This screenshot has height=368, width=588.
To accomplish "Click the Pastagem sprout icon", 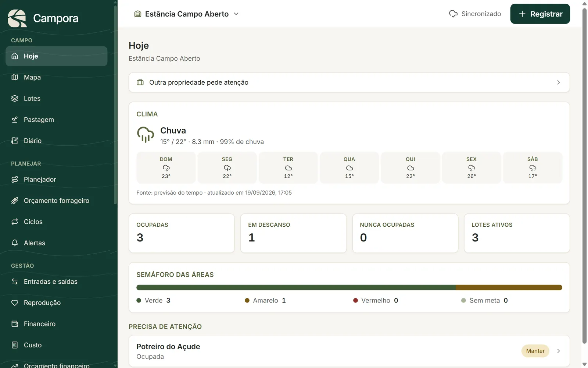I will coord(15,120).
